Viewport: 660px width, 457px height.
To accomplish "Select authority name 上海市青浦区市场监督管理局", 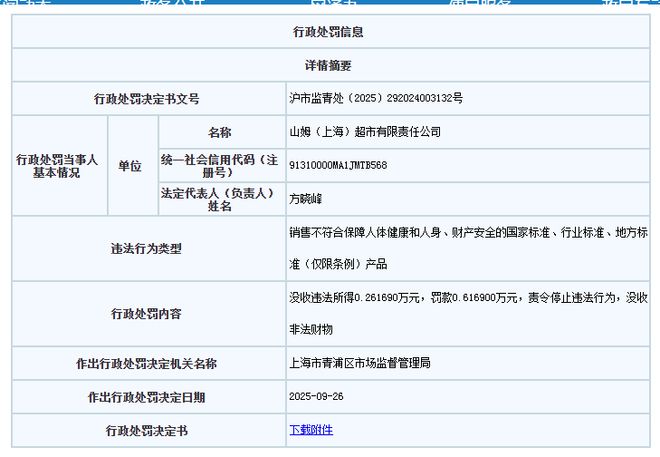I will pos(360,363).
